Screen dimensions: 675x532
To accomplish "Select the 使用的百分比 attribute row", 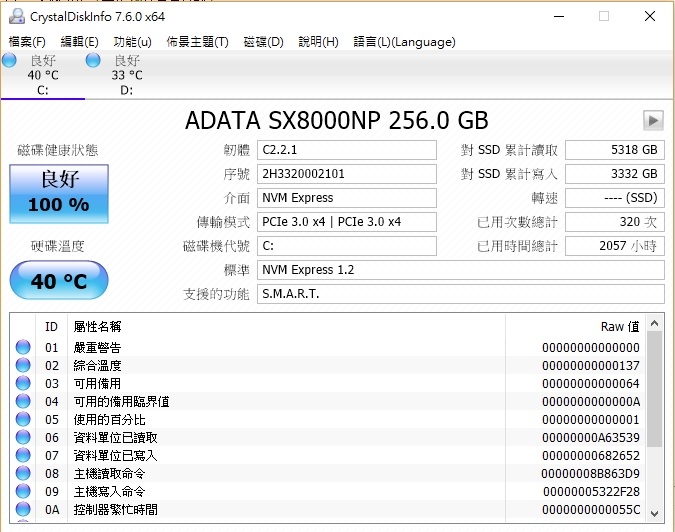I will pos(327,419).
